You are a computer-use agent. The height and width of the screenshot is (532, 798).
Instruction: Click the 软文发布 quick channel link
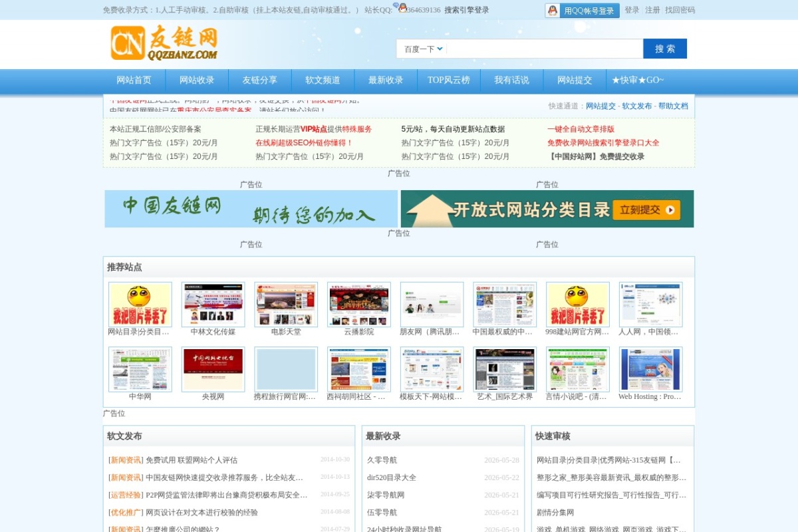point(637,106)
